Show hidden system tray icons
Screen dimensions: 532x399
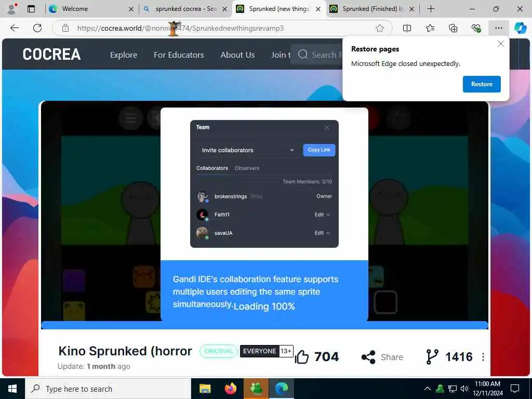pyautogui.click(x=428, y=389)
